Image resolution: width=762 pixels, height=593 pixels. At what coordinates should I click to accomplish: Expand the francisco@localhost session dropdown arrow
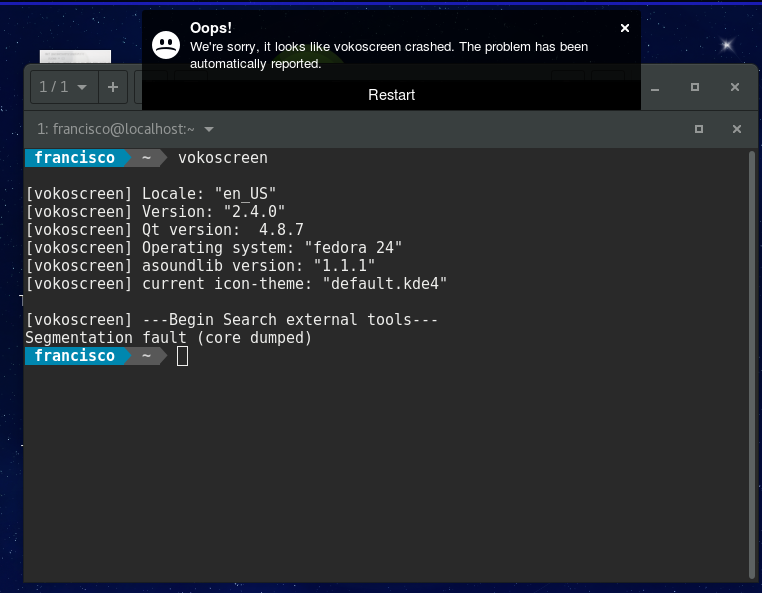[x=209, y=129]
